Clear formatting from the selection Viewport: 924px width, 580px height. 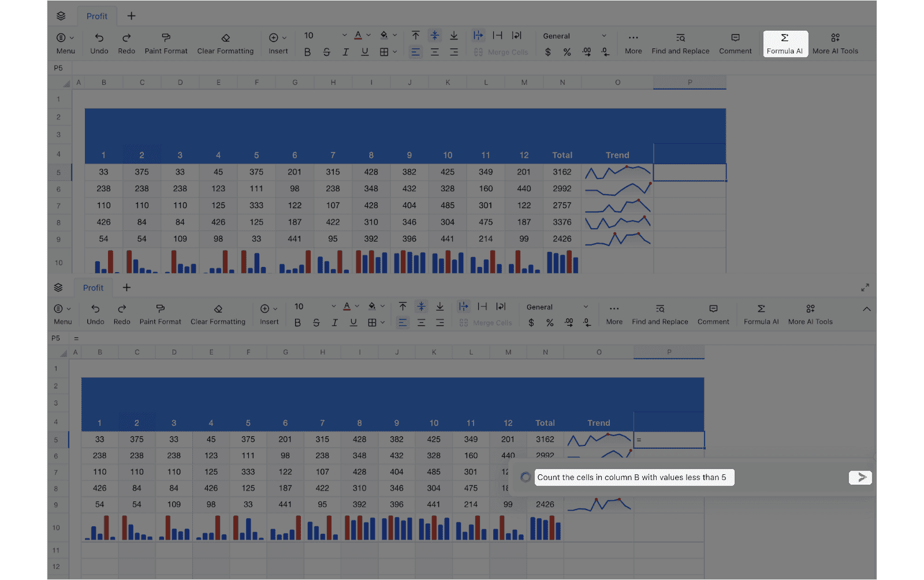(x=225, y=43)
